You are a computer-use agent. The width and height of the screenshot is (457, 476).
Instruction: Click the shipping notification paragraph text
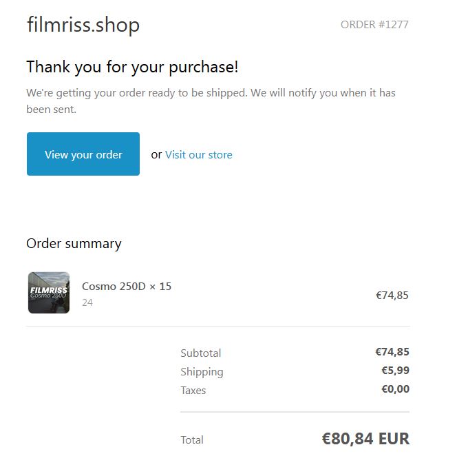point(211,101)
